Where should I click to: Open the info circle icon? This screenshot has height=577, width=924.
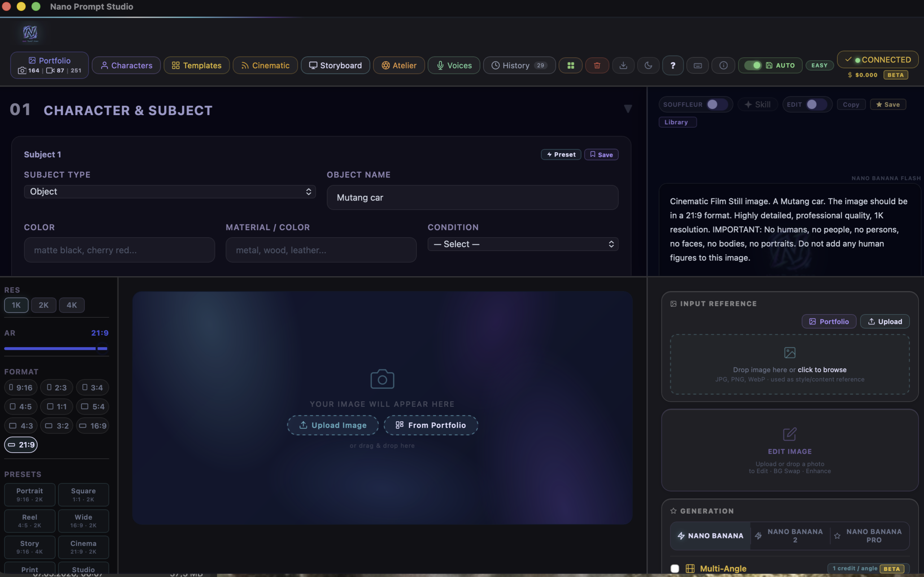(723, 66)
